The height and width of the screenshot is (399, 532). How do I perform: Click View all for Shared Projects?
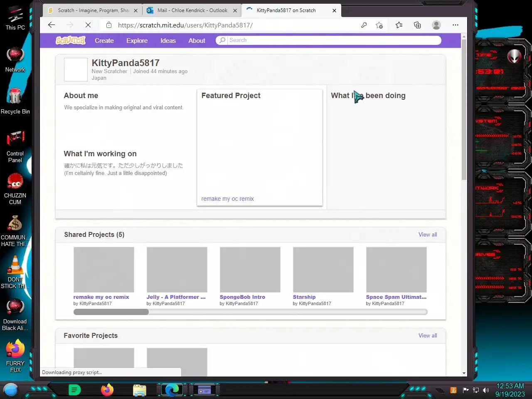click(x=428, y=234)
